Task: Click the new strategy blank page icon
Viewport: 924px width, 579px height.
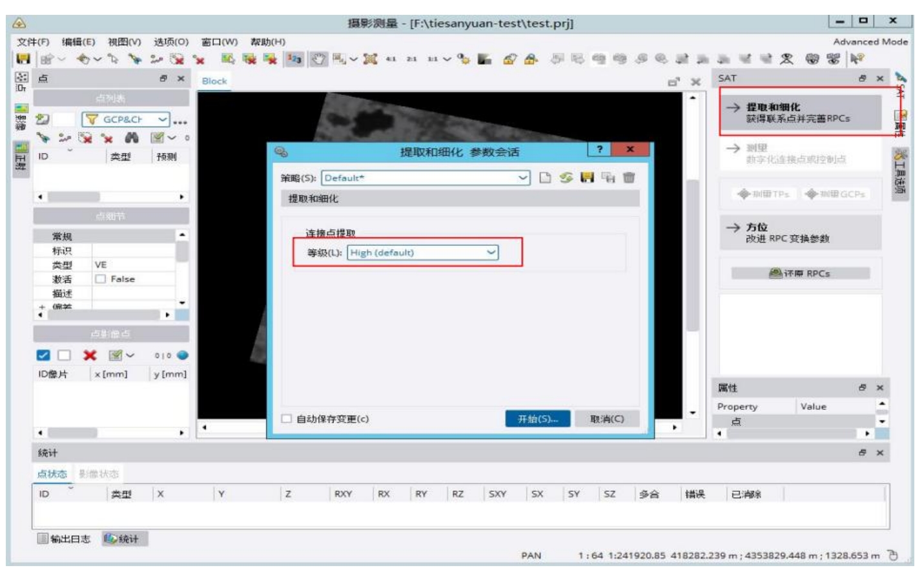Action: coord(545,178)
